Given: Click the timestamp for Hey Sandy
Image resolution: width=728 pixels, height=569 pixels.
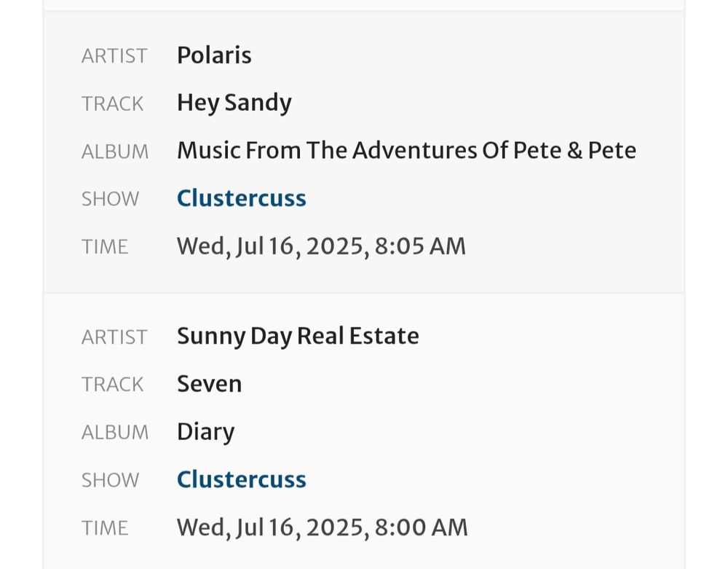Looking at the screenshot, I should pos(321,246).
